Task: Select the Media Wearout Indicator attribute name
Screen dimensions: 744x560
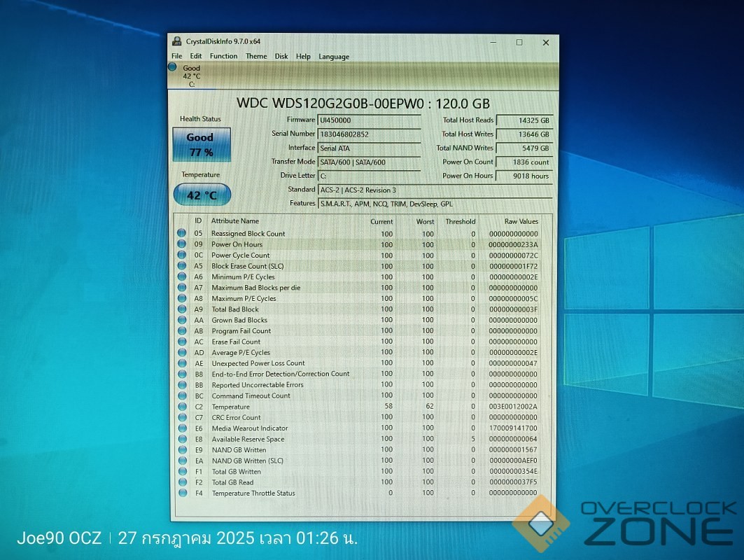Action: (250, 428)
